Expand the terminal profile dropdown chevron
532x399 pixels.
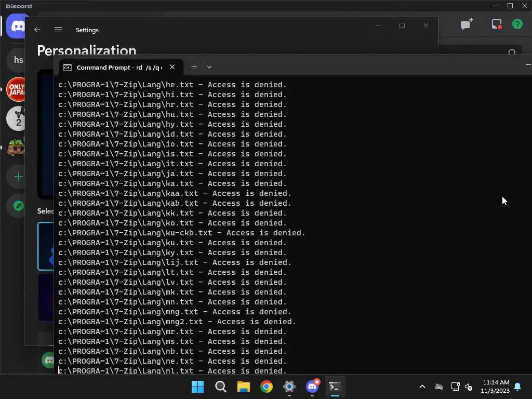click(209, 67)
